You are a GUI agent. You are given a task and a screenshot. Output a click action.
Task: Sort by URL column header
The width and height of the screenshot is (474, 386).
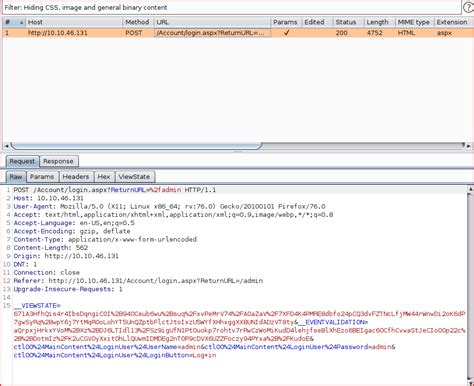[212, 22]
